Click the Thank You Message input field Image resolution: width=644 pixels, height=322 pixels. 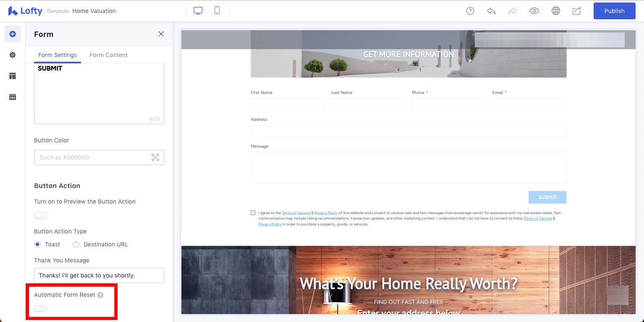[x=99, y=275]
